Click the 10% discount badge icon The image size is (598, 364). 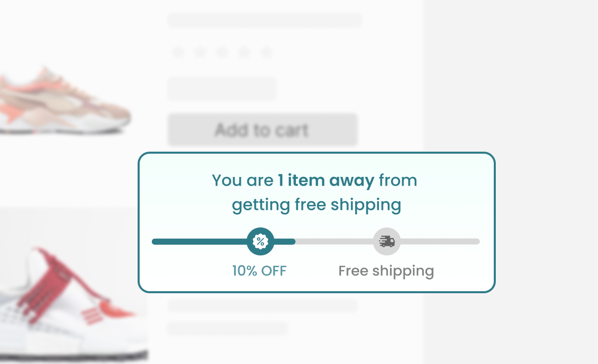tap(260, 242)
